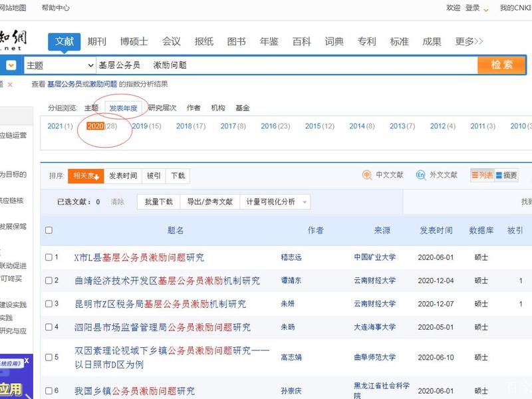The image size is (532, 399).
Task: Click the 外文文献 En icon
Action: [421, 175]
